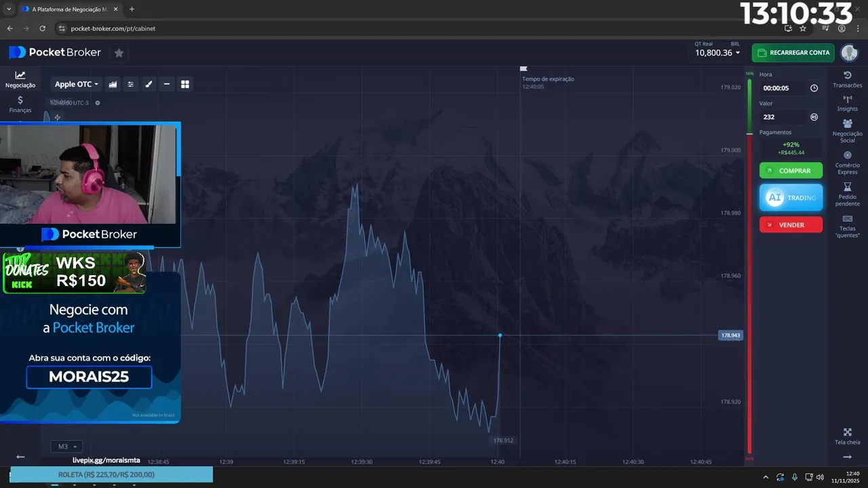Screen dimensions: 868x488
Task: Click the left arrow sidebar collapse
Action: pos(20,457)
